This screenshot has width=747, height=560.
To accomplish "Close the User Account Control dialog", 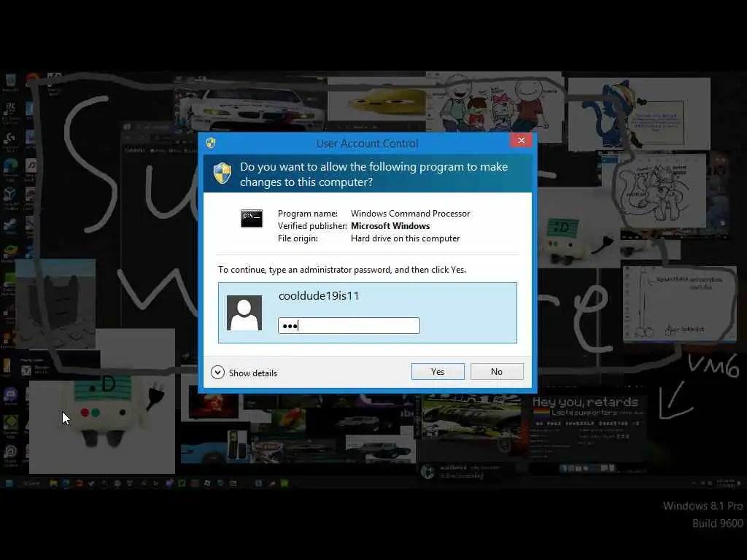I will pyautogui.click(x=521, y=140).
